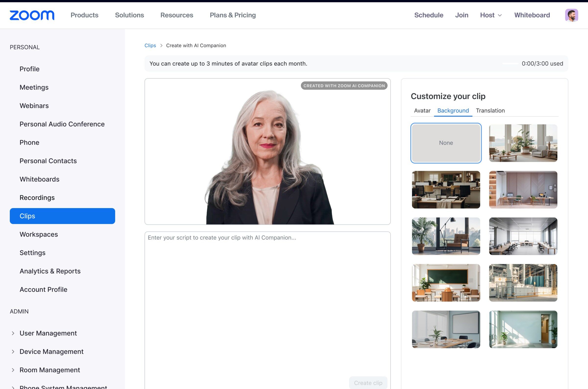Go to the Whiteboards section
Screen dimensions: 588x389
39,179
